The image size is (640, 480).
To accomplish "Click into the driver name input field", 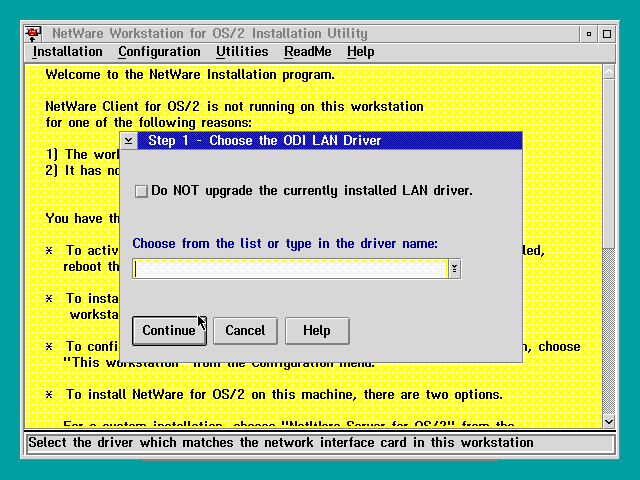I will click(x=290, y=269).
